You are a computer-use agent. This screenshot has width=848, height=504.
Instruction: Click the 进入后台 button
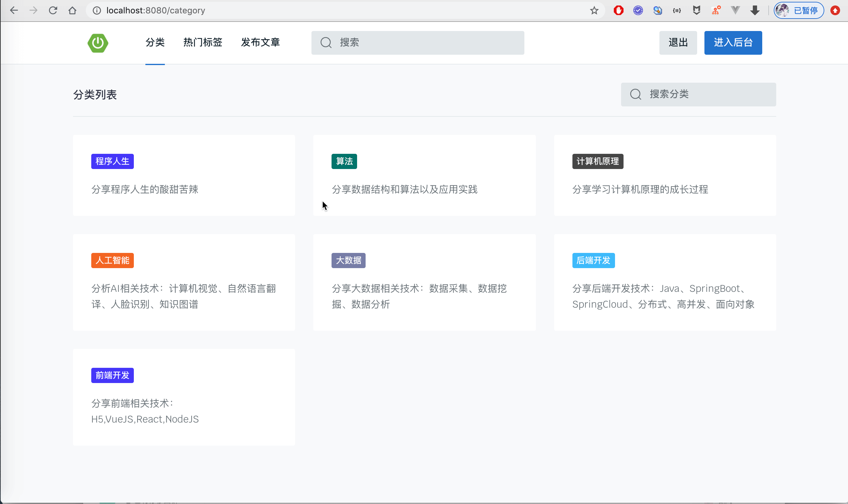pyautogui.click(x=733, y=43)
